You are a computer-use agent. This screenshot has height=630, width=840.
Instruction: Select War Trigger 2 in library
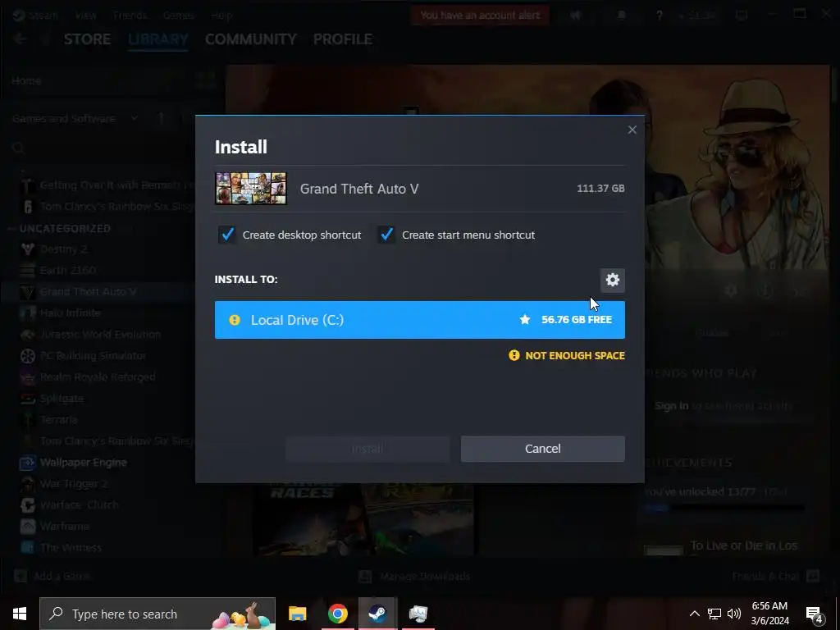point(74,484)
